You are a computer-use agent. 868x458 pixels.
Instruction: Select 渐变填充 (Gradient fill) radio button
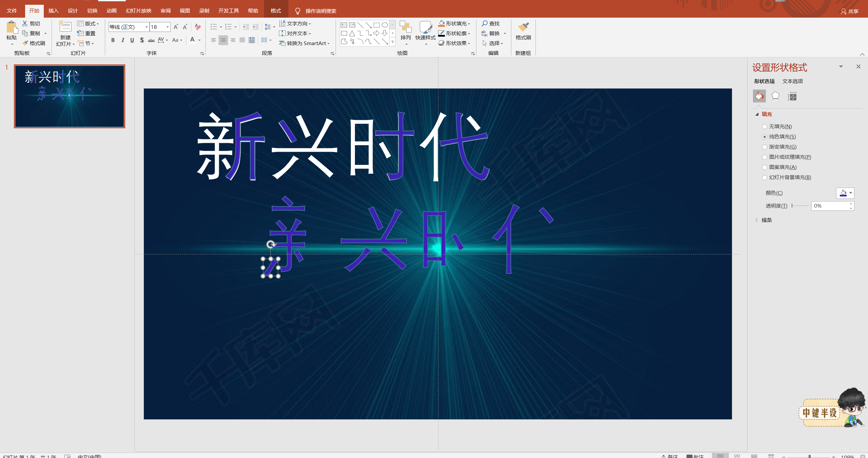[x=765, y=147]
